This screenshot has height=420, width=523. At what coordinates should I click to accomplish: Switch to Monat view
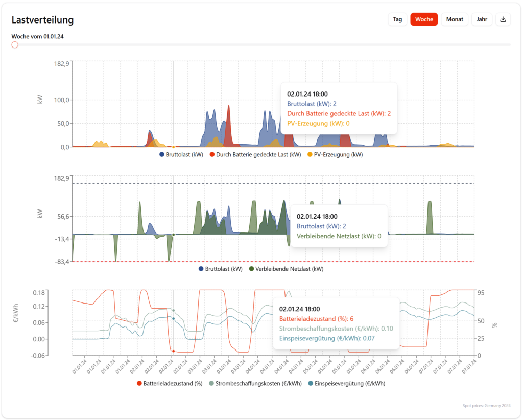454,19
